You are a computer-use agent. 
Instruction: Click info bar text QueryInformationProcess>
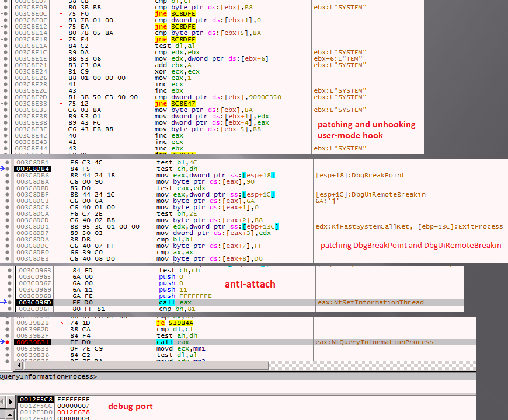point(48,377)
